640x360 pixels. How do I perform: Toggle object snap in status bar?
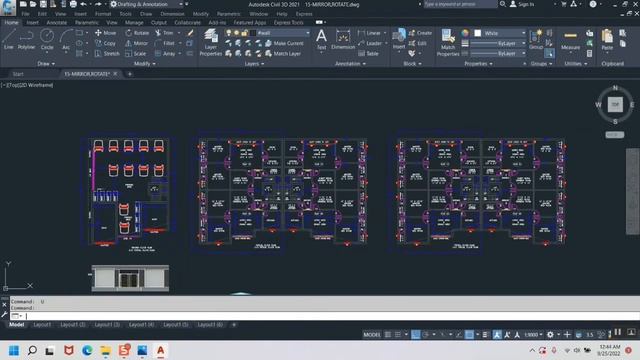tap(469, 334)
